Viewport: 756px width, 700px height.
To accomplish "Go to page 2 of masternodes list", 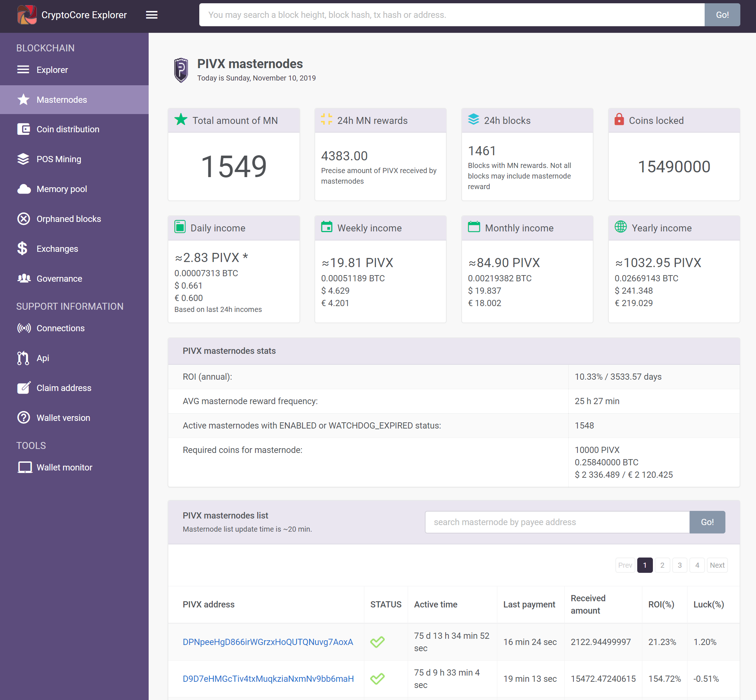I will pyautogui.click(x=662, y=565).
